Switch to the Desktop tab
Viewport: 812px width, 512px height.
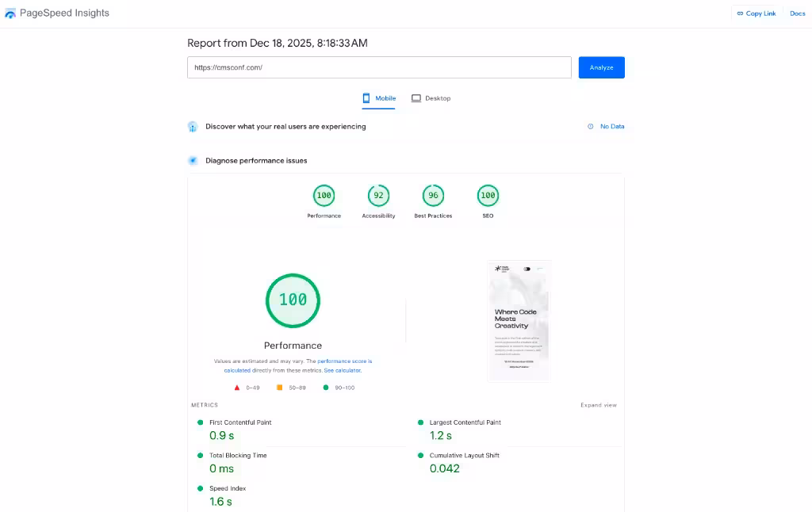pos(431,97)
